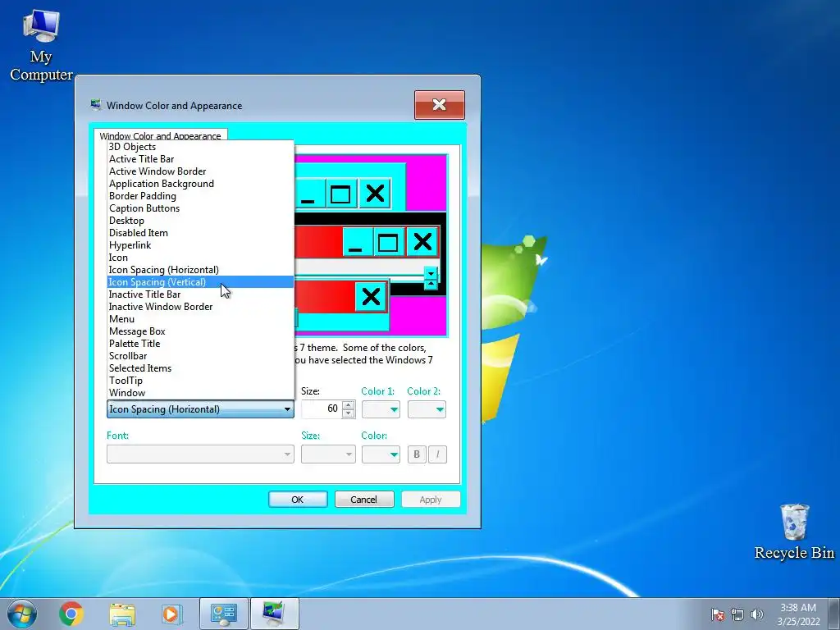Click the taskbar clock showing 3:38 AM
This screenshot has width=840, height=630.
pos(798,614)
